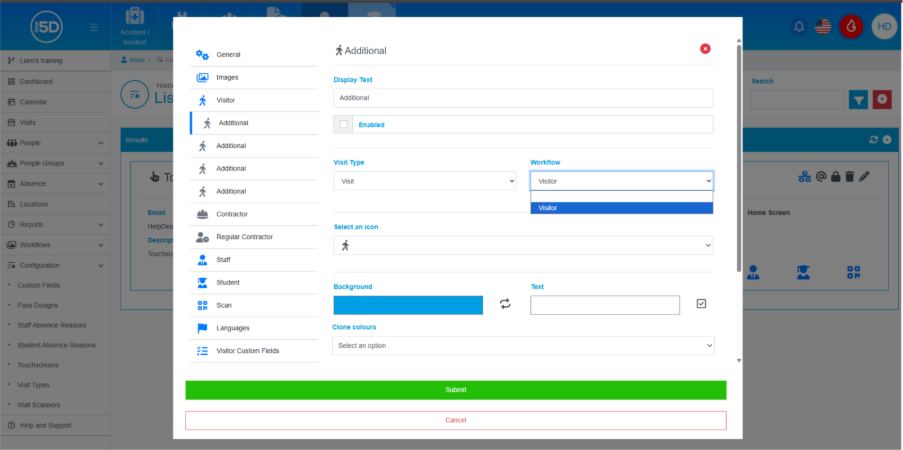This screenshot has width=903, height=450.
Task: Expand the People Groups sidebar menu
Action: point(55,163)
